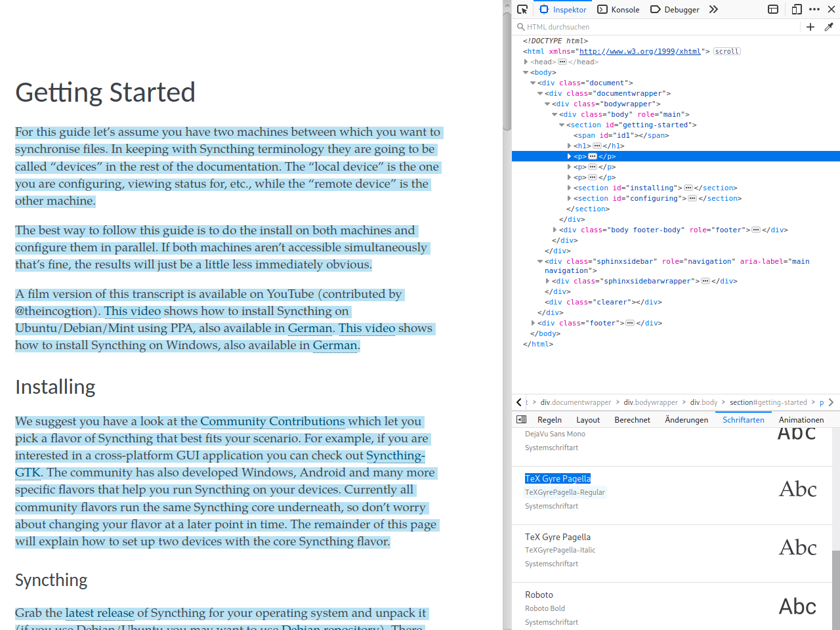Switch to the Konsole tab

point(618,9)
